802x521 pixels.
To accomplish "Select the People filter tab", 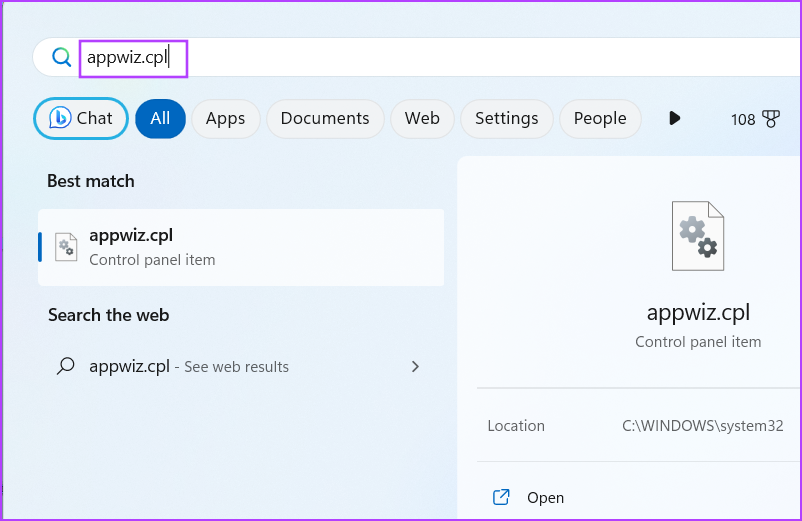I will pyautogui.click(x=600, y=119).
